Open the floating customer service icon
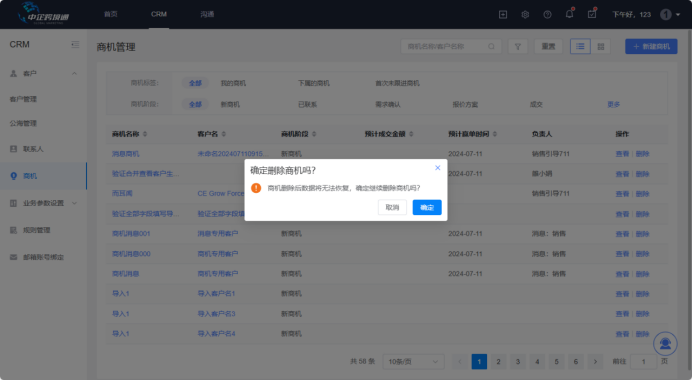This screenshot has height=380, width=692. [x=665, y=343]
